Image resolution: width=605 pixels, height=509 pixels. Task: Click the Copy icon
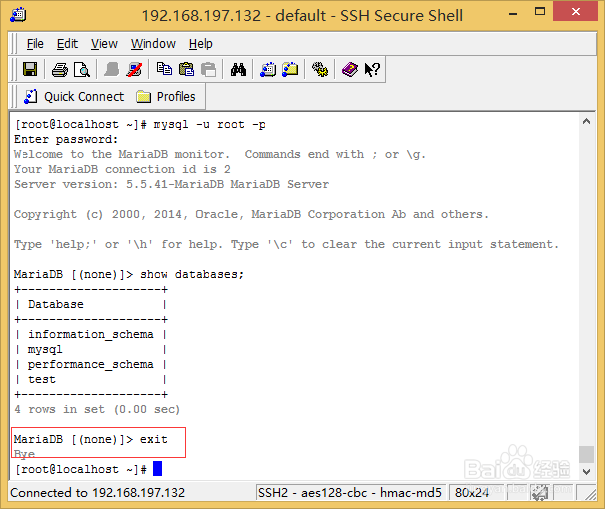click(x=164, y=69)
